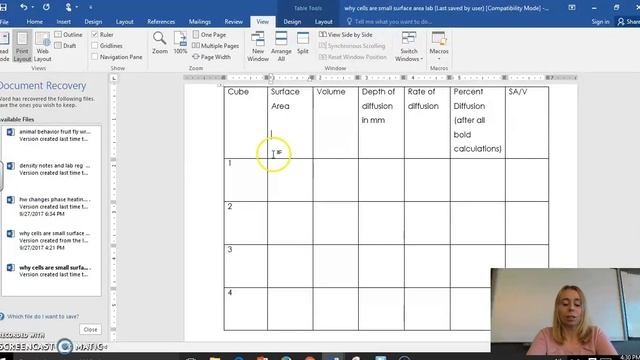640x360 pixels.
Task: Open the Undo history dropdown arrow
Action: 33,7
